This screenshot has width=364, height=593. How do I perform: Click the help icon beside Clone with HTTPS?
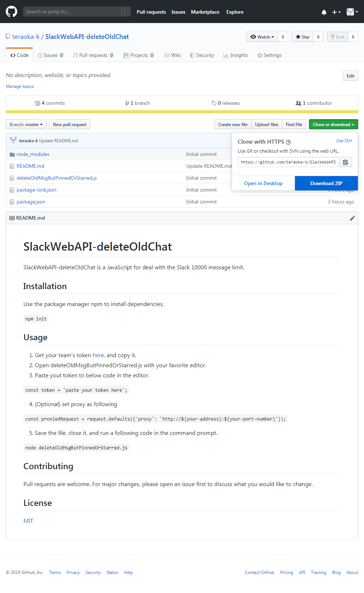(x=288, y=142)
